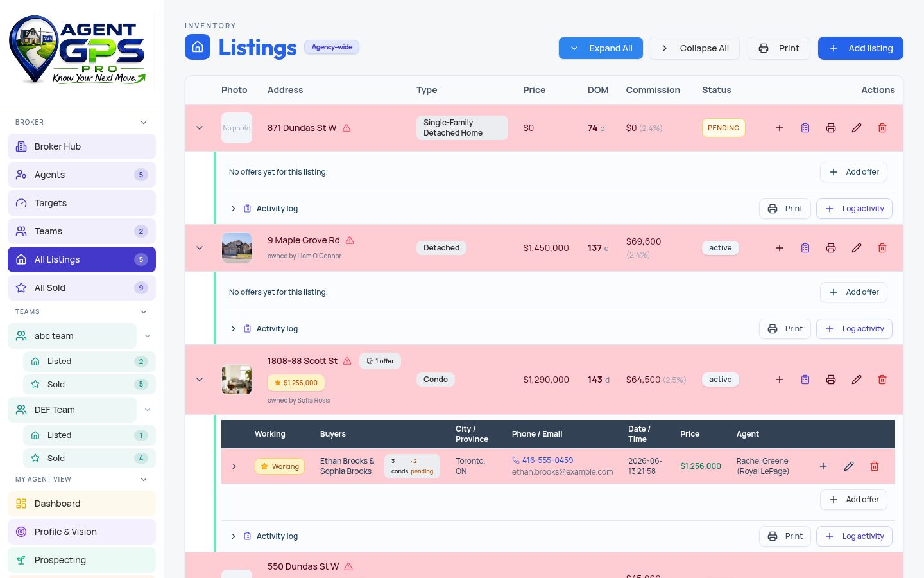This screenshot has height=578, width=924.
Task: Delete the 1808-88 Scott St listing
Action: [x=882, y=380]
